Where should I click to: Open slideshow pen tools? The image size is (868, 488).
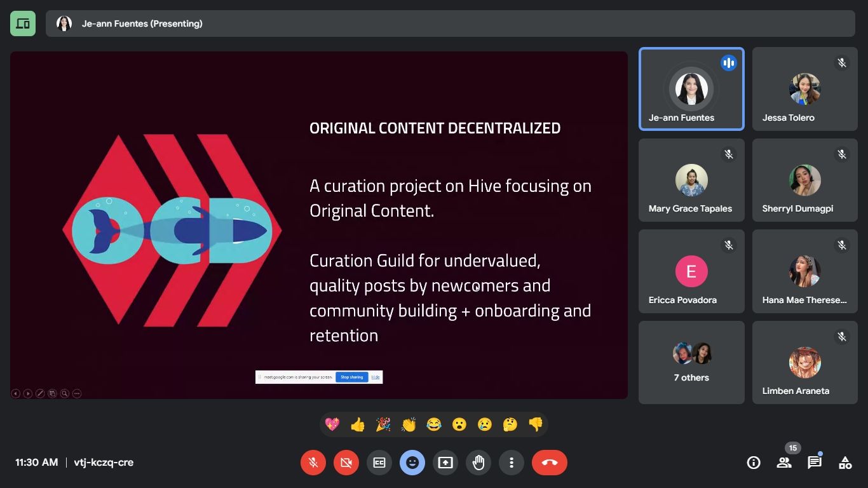click(x=40, y=393)
